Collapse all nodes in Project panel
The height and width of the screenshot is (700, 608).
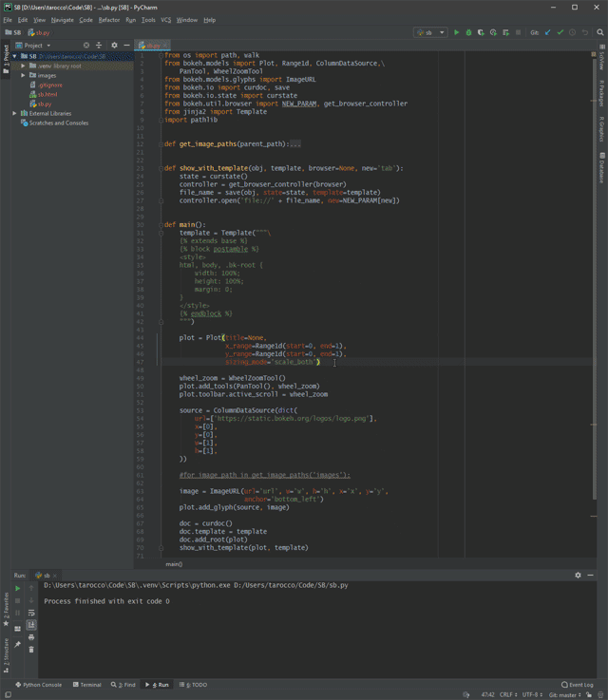tap(99, 45)
